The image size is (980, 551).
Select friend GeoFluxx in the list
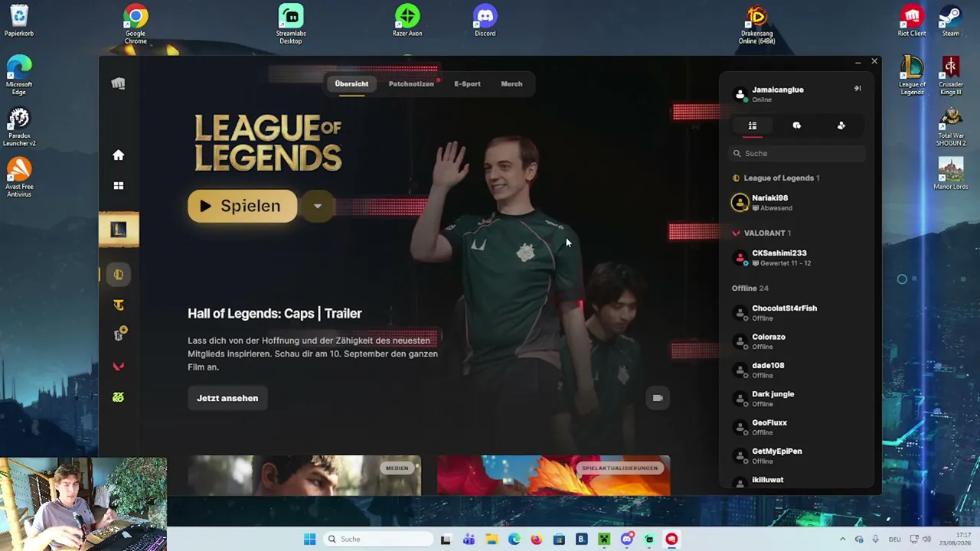coord(796,427)
